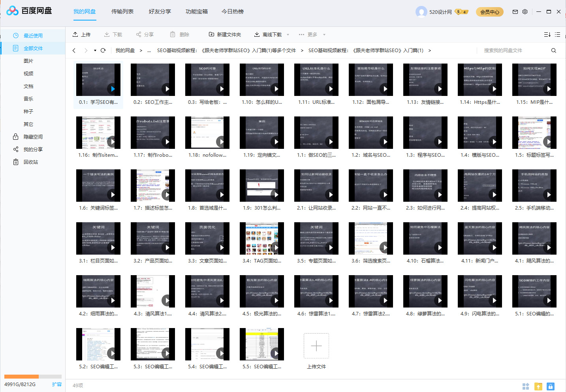Expand the 更多 dropdown arrow

[324, 35]
